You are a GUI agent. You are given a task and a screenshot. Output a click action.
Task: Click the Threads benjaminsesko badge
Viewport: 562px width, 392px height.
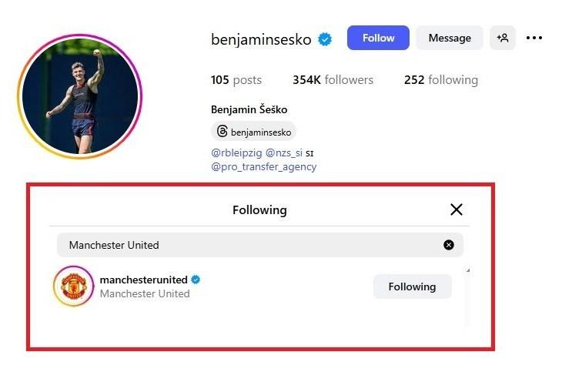click(253, 132)
